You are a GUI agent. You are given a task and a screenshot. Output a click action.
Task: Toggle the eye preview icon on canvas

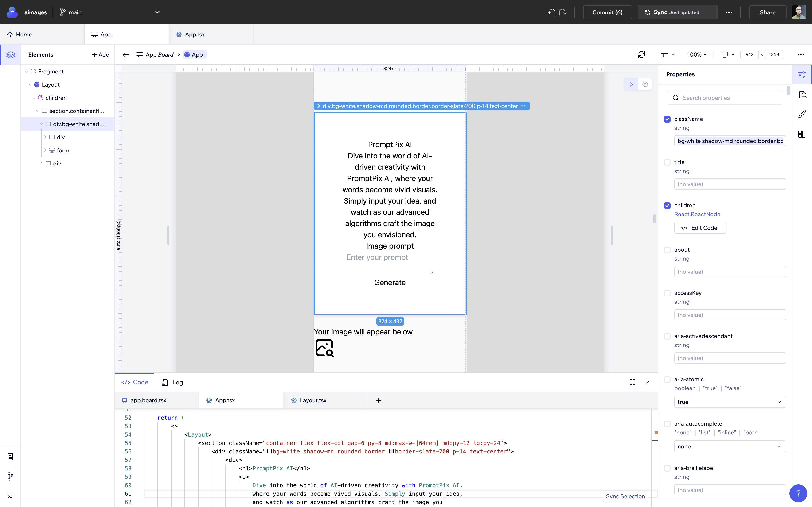(645, 84)
